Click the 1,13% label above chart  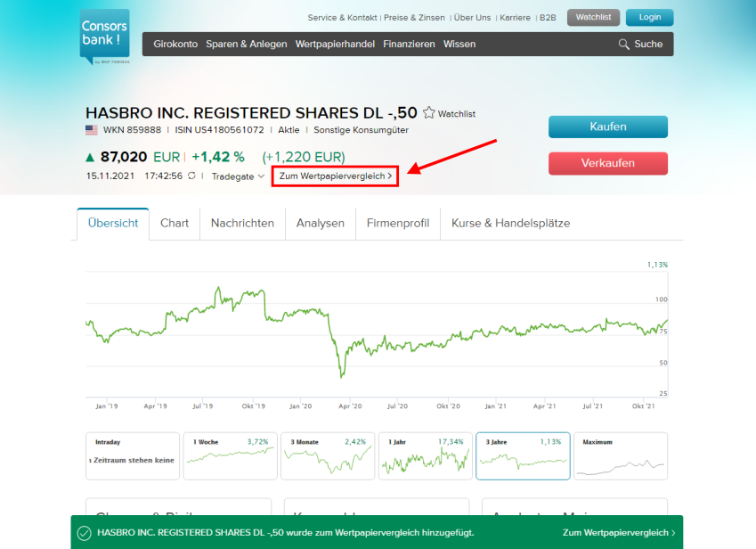(657, 265)
